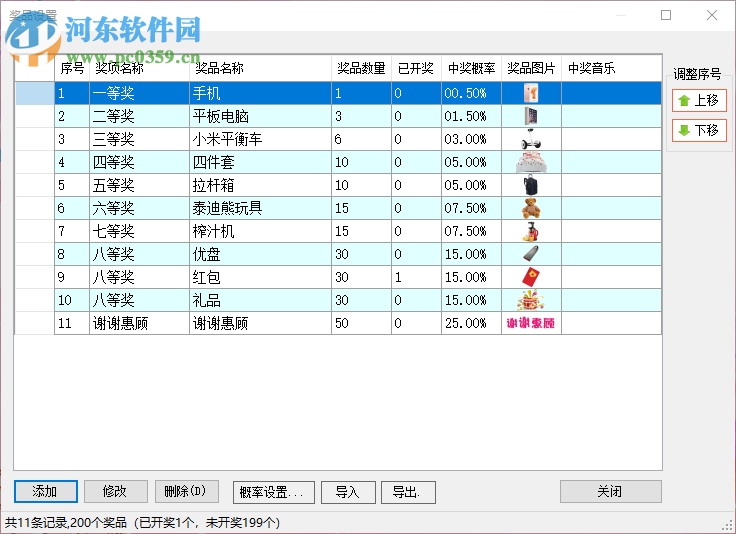Click the 修改 modify button
Screen dimensions: 736x534
tap(115, 491)
